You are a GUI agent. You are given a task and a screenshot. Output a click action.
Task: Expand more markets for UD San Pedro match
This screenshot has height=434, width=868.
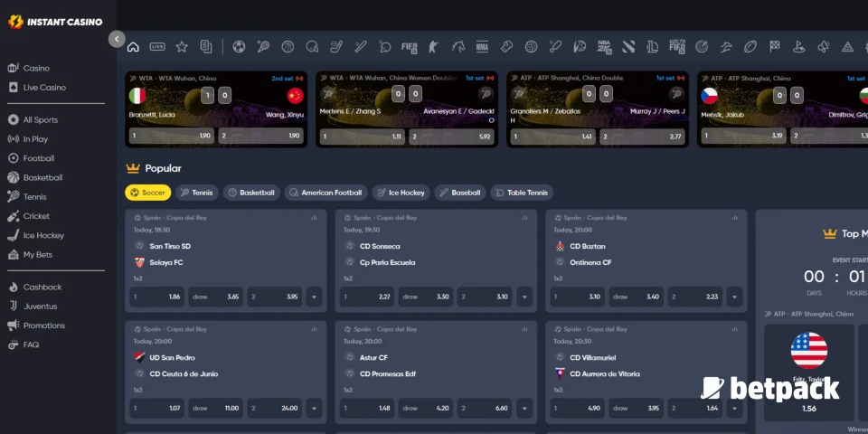pyautogui.click(x=314, y=408)
